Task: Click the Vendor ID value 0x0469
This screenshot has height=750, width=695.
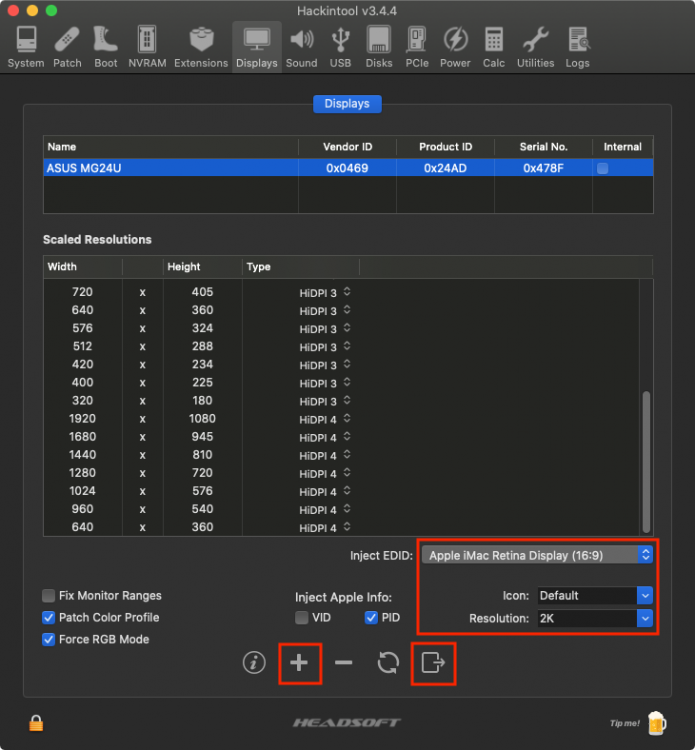Action: 347,168
